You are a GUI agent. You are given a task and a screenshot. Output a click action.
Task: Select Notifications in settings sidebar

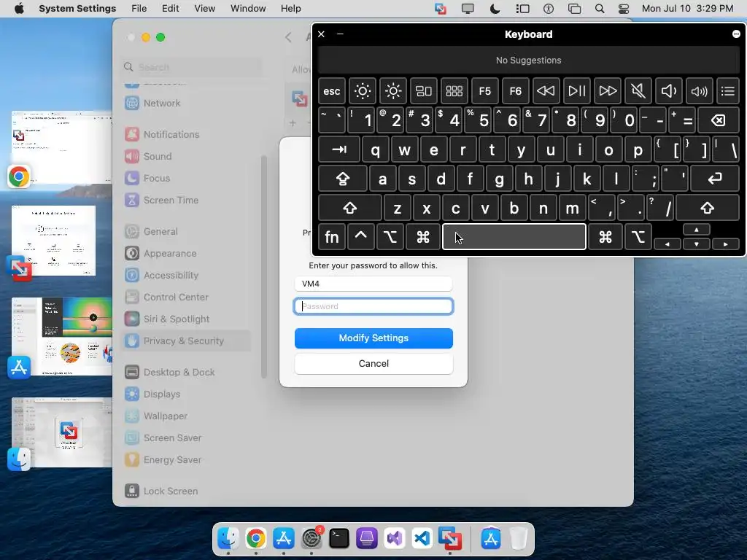pos(186,135)
